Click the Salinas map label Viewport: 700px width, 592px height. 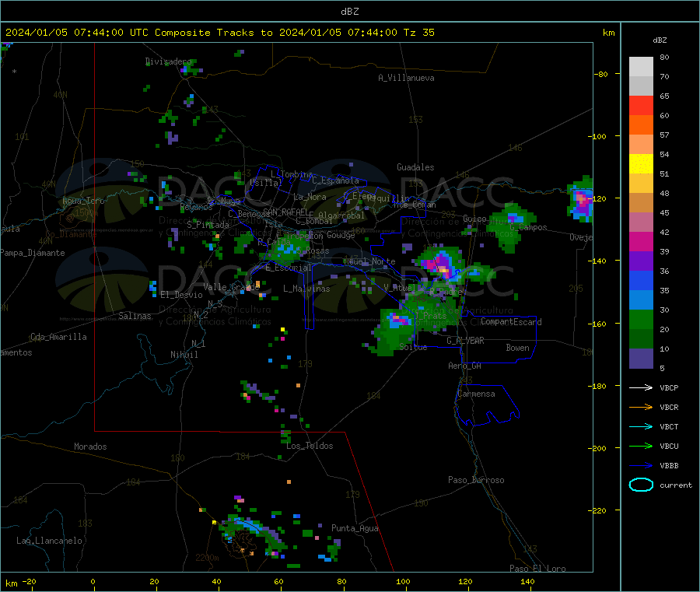point(135,316)
